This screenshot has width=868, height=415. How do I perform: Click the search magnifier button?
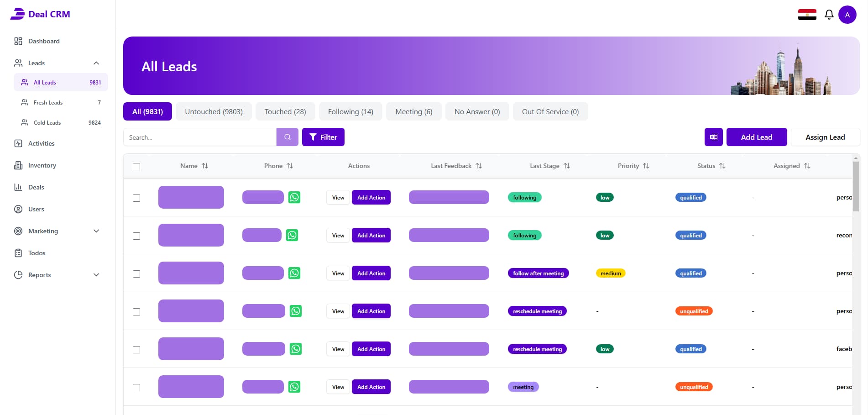click(288, 137)
